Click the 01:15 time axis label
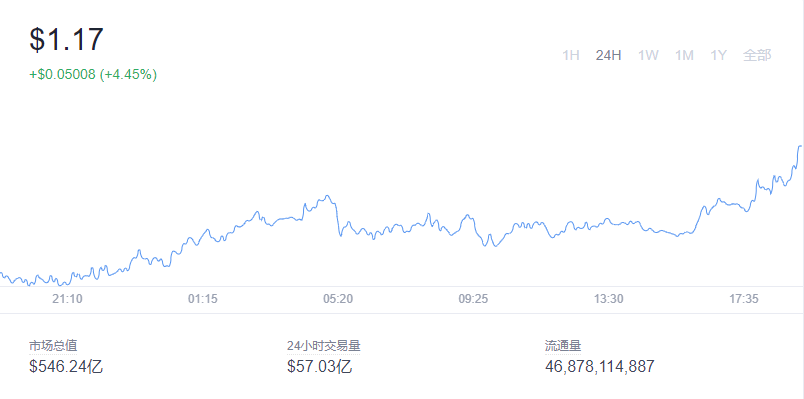Screen dimensions: 804x399 (x=202, y=299)
